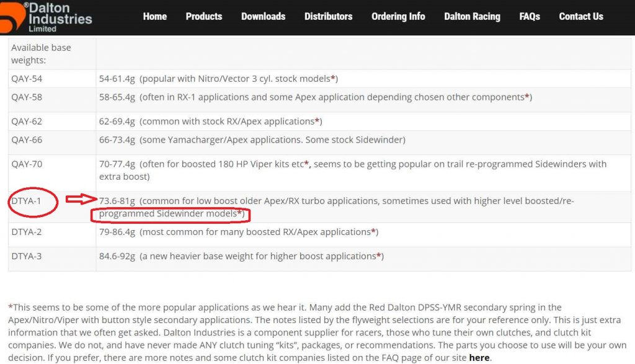Click the QAY-54 table cell
Viewport: 635px width, 364px height.
[x=52, y=79]
